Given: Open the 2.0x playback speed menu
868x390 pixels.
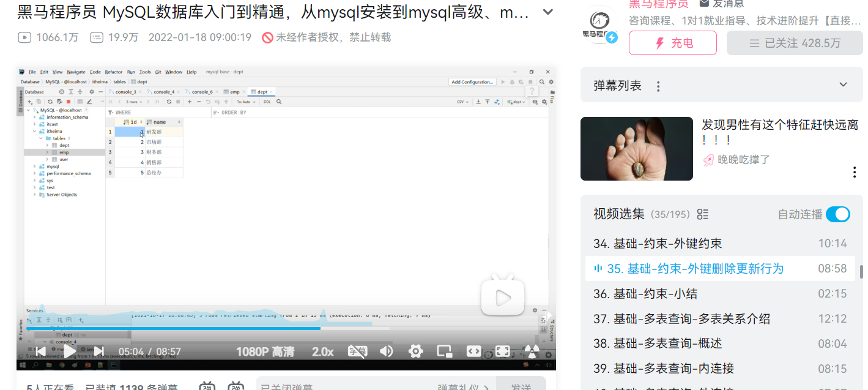Looking at the screenshot, I should pos(323,351).
